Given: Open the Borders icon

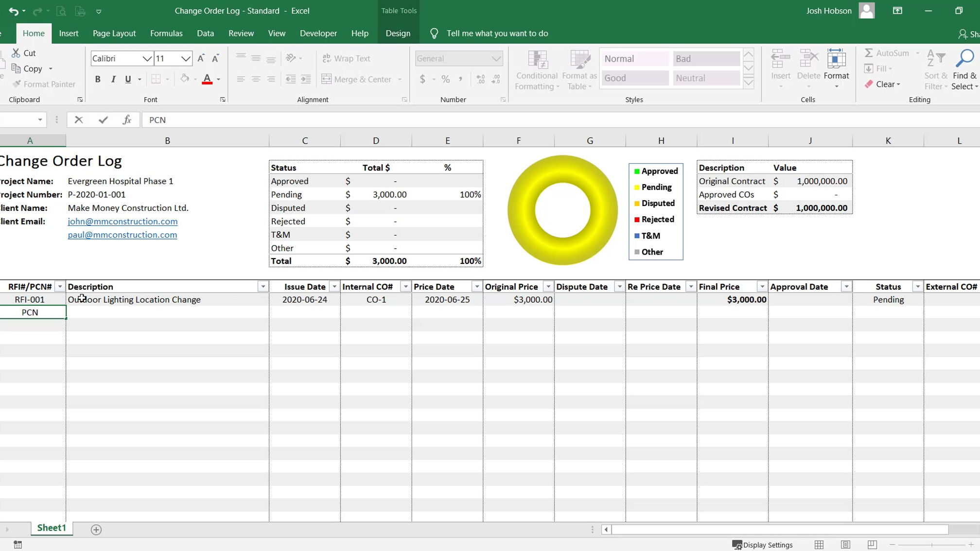Looking at the screenshot, I should (156, 79).
